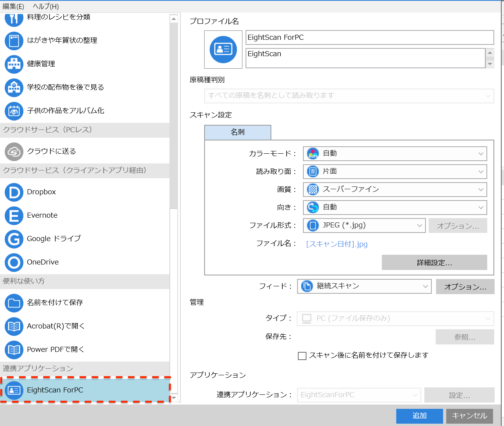This screenshot has height=426, width=504.
Task: Click the EightScan ForPC list icon
Action: point(14,390)
